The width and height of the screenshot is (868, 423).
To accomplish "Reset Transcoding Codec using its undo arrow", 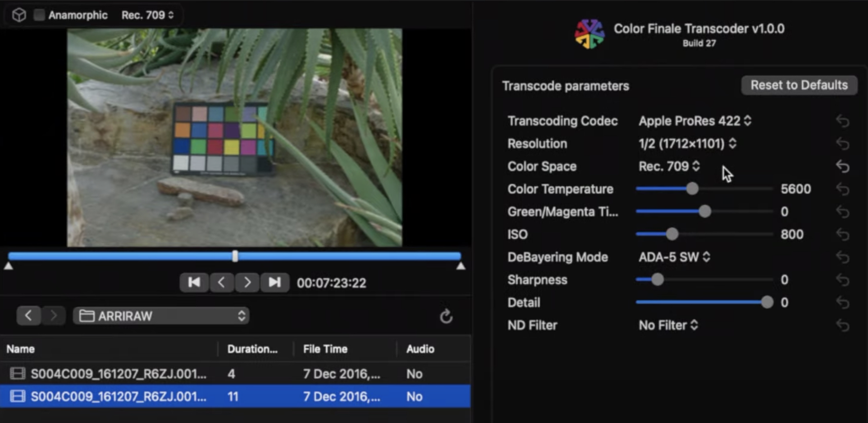I will point(843,120).
